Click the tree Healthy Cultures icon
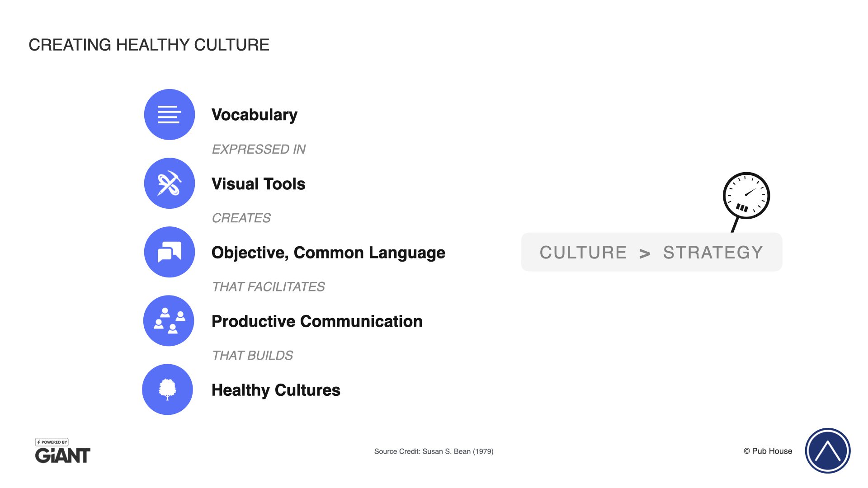 (x=167, y=389)
